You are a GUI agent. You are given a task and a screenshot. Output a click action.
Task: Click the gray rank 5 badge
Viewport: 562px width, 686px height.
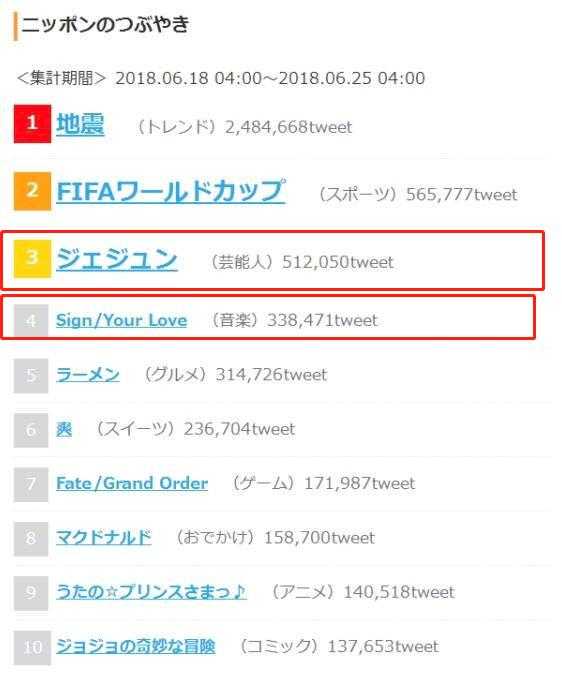(x=31, y=375)
